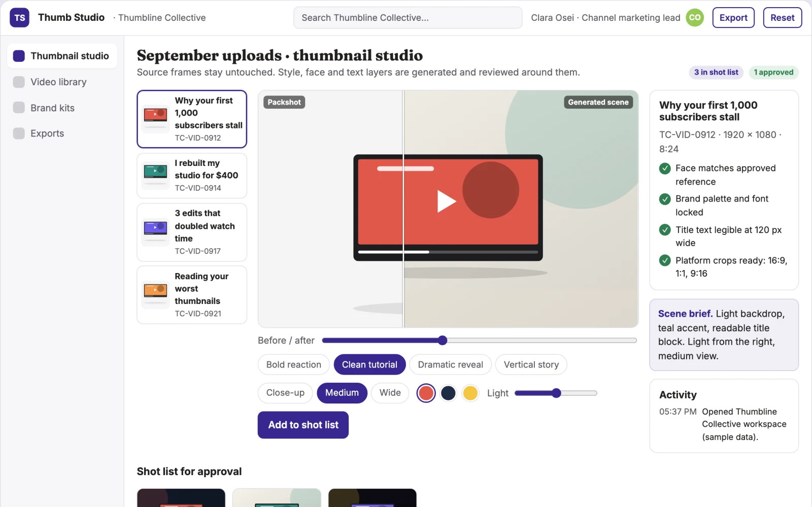The image size is (812, 507).
Task: Select the 'Reading your worst thumbnails' video card
Action: (192, 295)
